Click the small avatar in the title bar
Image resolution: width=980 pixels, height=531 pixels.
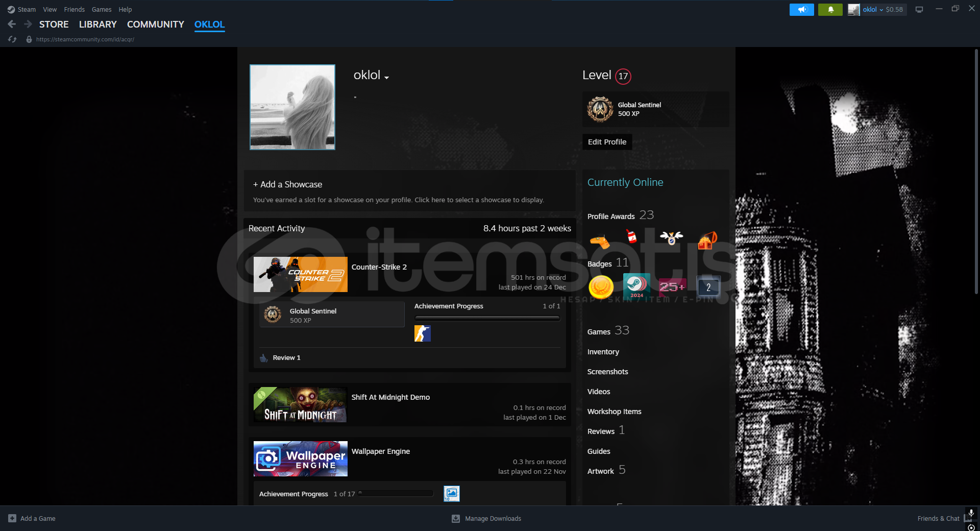[853, 10]
